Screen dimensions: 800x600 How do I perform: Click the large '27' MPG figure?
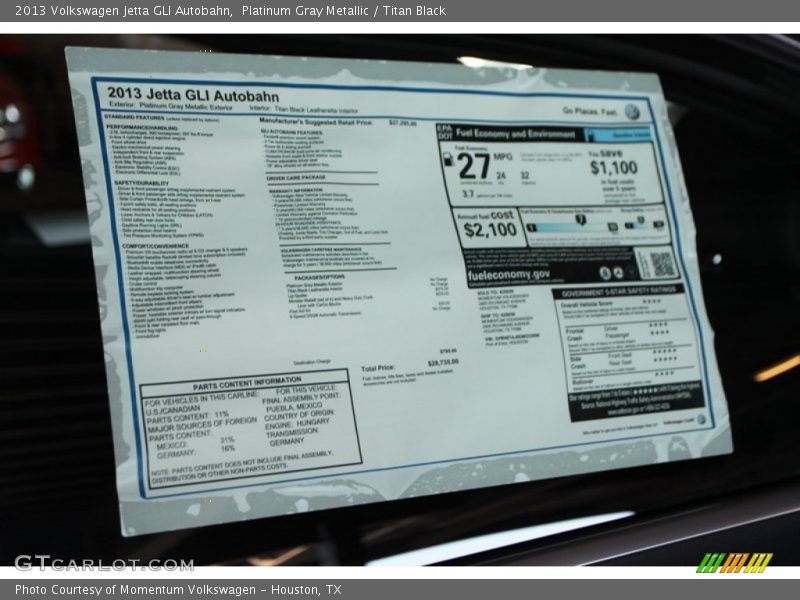(x=473, y=167)
